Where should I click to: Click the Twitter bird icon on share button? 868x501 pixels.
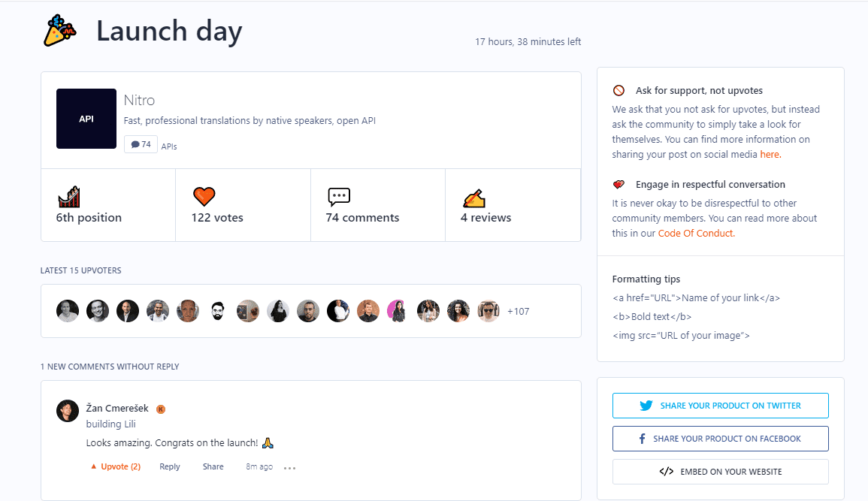tap(646, 405)
